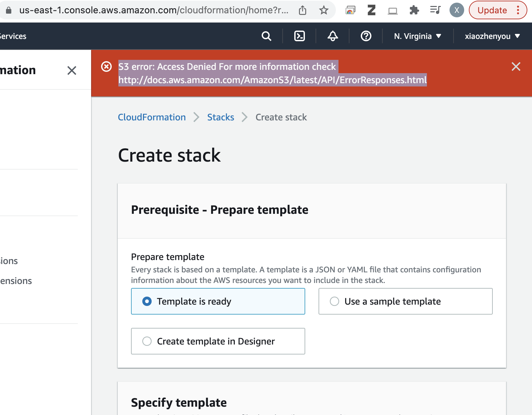Open the browser extensions puzzle icon

(414, 10)
